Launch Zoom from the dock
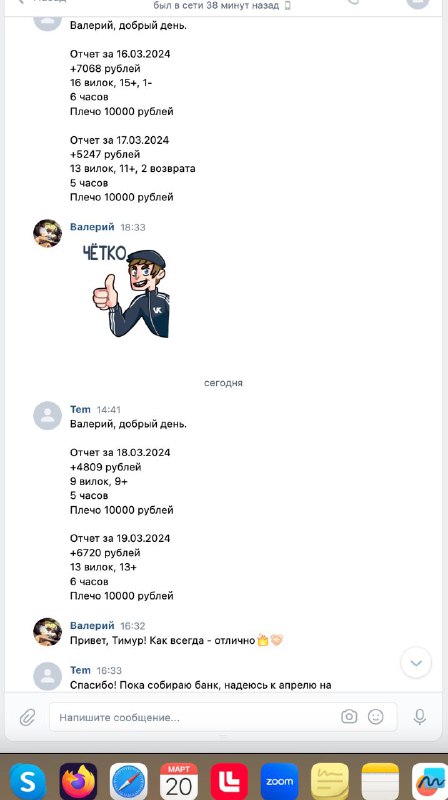The height and width of the screenshot is (800, 448). pos(279,781)
